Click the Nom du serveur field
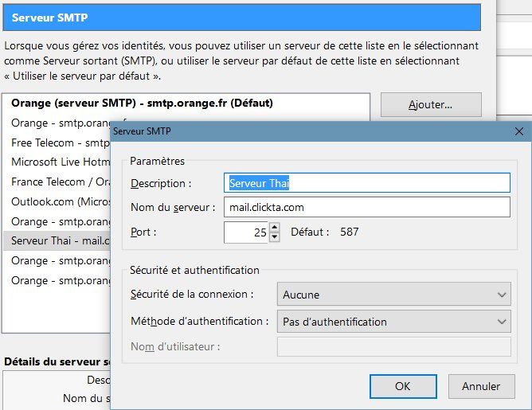Screen dimensions: 532x410 click(x=367, y=208)
